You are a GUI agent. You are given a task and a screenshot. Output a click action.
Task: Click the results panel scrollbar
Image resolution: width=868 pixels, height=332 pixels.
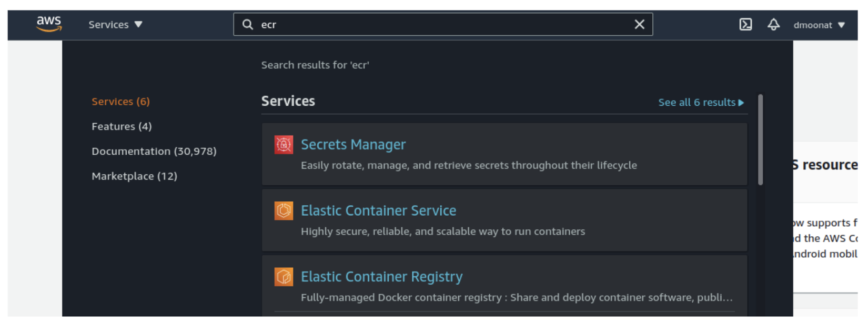coord(760,140)
